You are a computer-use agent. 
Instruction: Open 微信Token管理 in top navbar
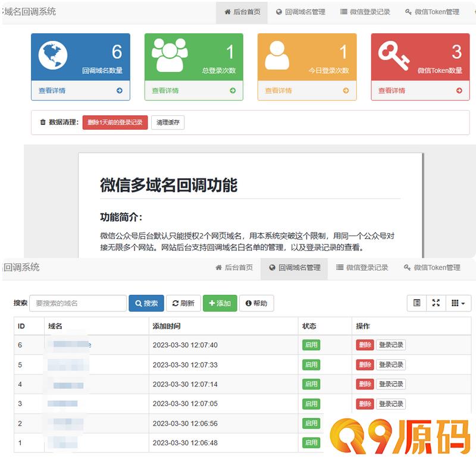click(x=433, y=12)
